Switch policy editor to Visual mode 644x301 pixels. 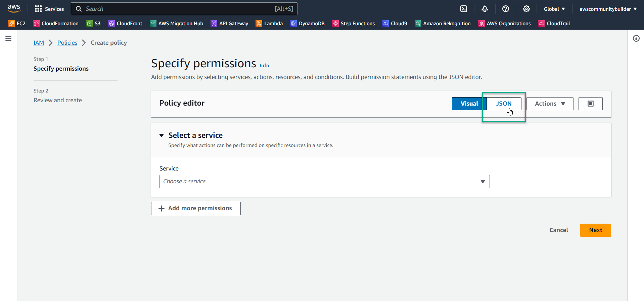469,104
